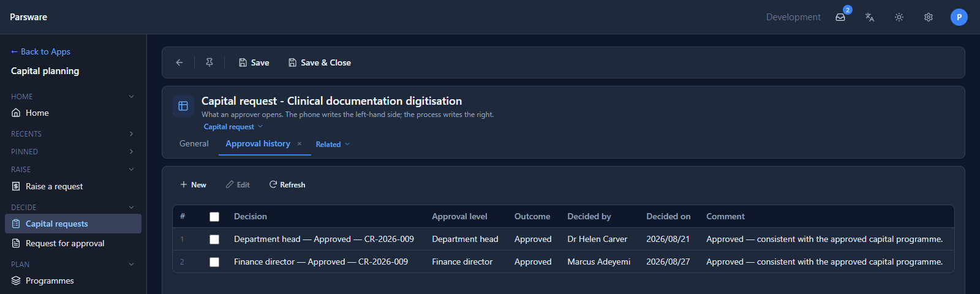This screenshot has width=980, height=294.
Task: Toggle the light/dark theme icon
Action: 899,17
